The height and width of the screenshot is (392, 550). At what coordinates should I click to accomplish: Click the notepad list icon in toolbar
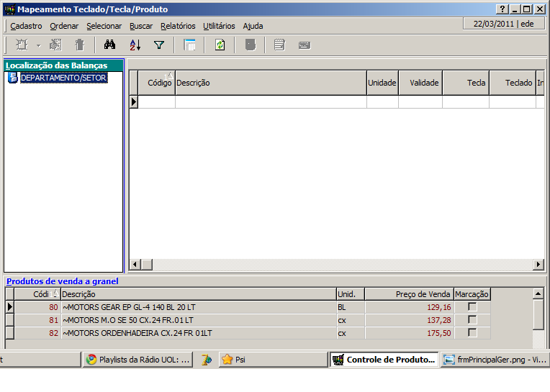click(x=279, y=45)
